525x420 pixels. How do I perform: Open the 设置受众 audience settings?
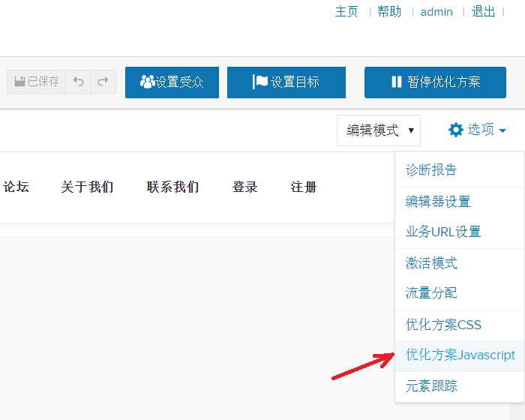172,82
